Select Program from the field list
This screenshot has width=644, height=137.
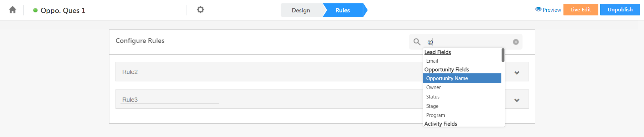[436, 115]
